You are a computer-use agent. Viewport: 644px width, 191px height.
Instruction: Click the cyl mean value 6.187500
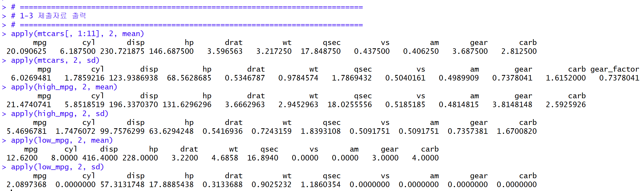pos(78,51)
